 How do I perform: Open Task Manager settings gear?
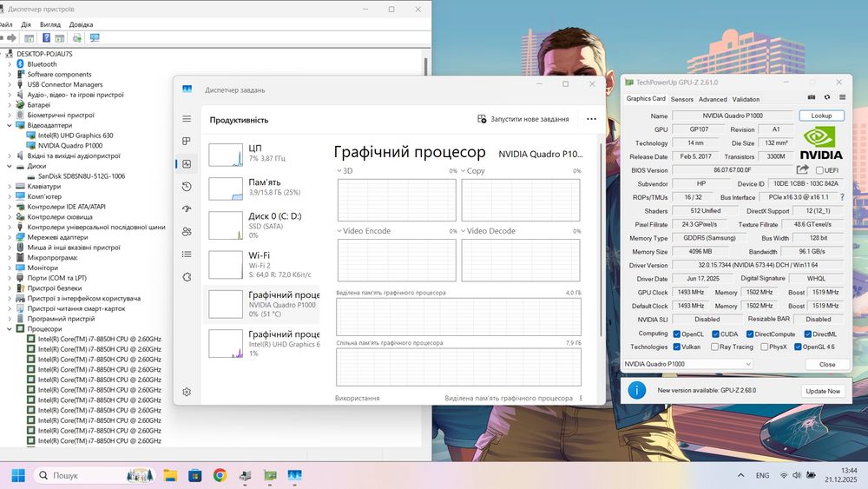187,392
